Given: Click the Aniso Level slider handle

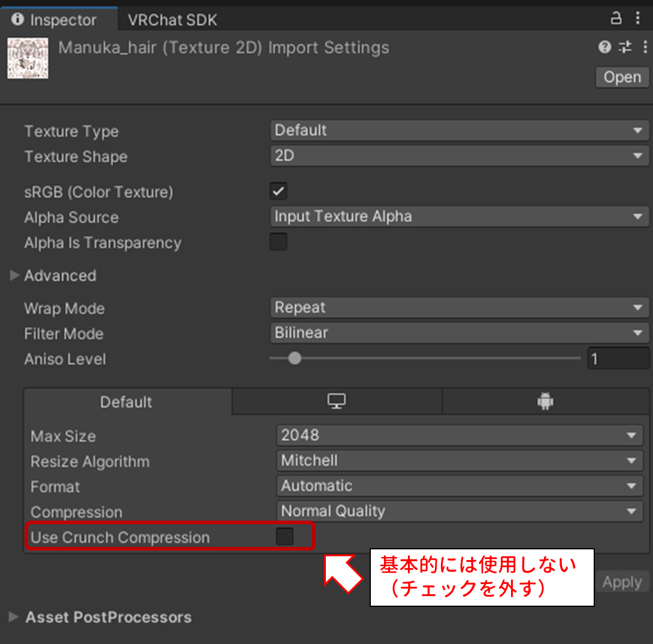Looking at the screenshot, I should pos(294,359).
